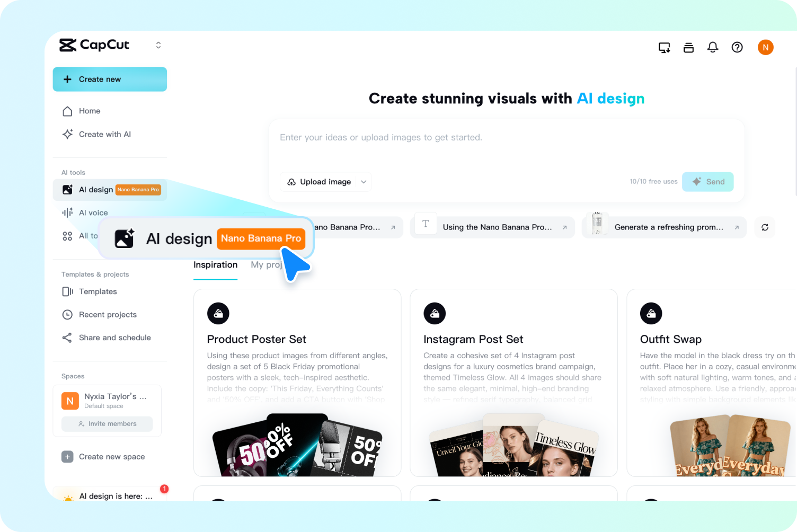This screenshot has width=797, height=532.
Task: Click the help question mark icon
Action: pyautogui.click(x=737, y=47)
